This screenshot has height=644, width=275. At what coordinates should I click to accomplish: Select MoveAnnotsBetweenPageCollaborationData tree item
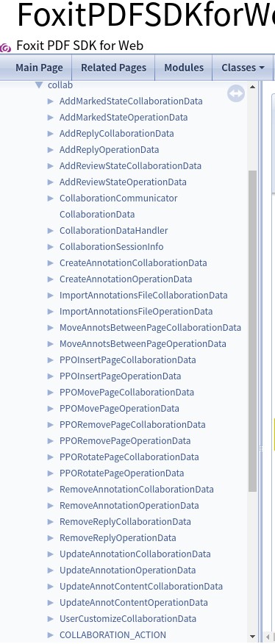[150, 328]
